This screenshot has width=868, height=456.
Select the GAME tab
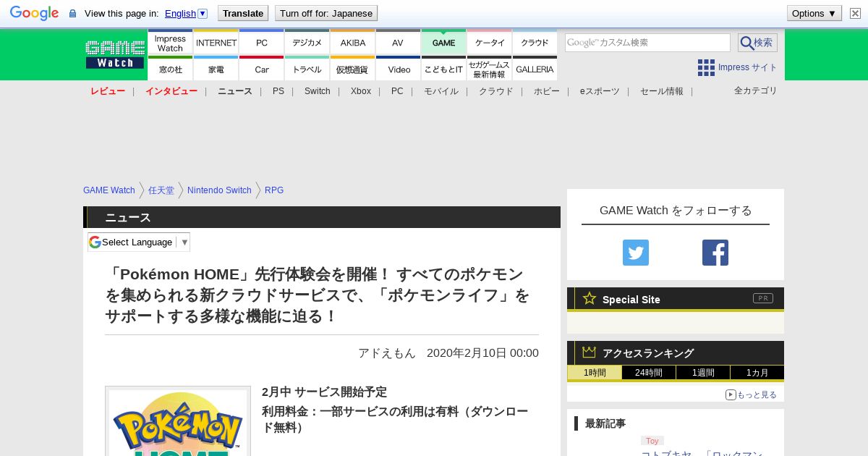(x=443, y=43)
